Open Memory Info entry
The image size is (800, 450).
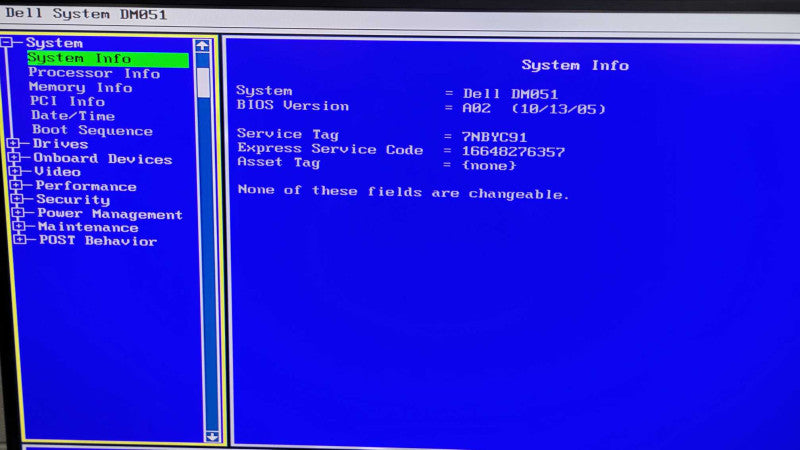(x=81, y=87)
